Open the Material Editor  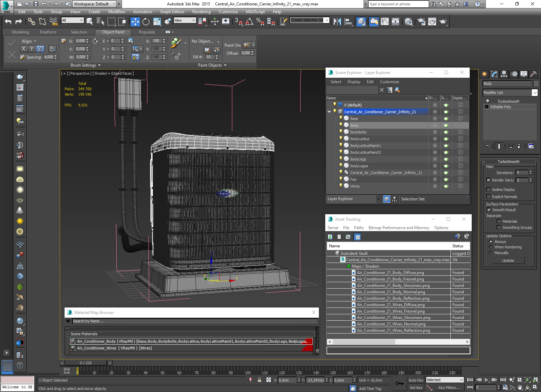[x=408, y=22]
